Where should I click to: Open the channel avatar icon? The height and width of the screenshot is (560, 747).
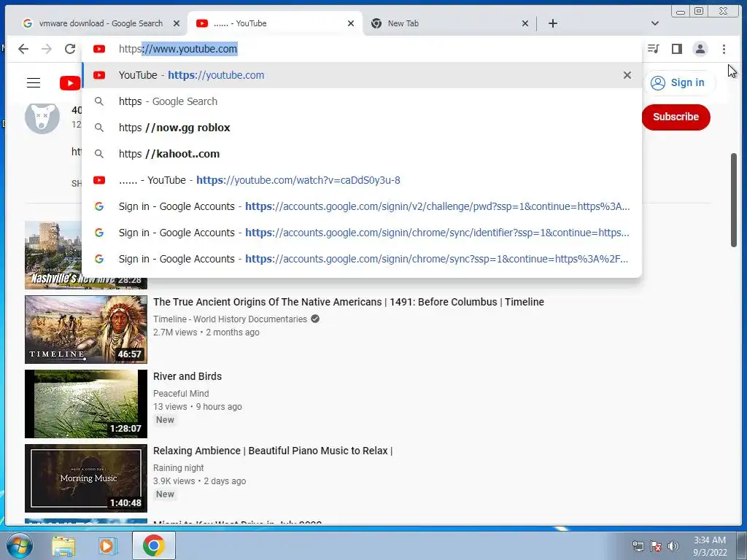pyautogui.click(x=42, y=117)
